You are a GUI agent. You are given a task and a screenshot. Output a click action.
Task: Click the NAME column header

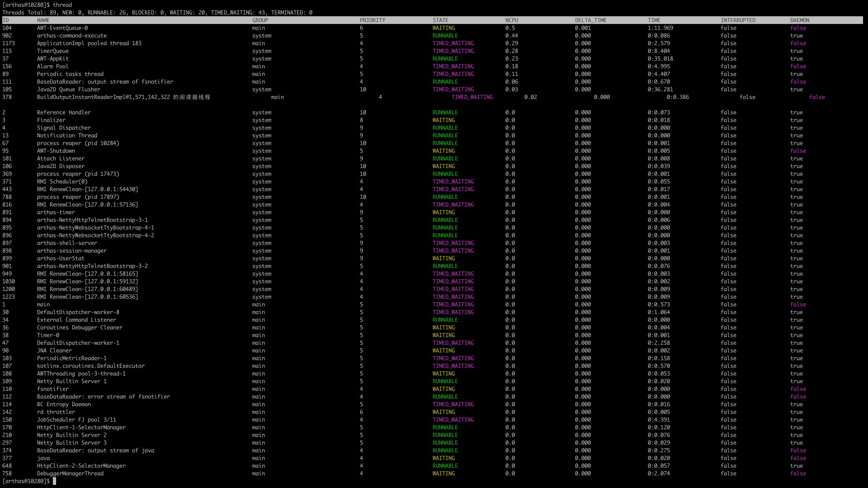43,20
